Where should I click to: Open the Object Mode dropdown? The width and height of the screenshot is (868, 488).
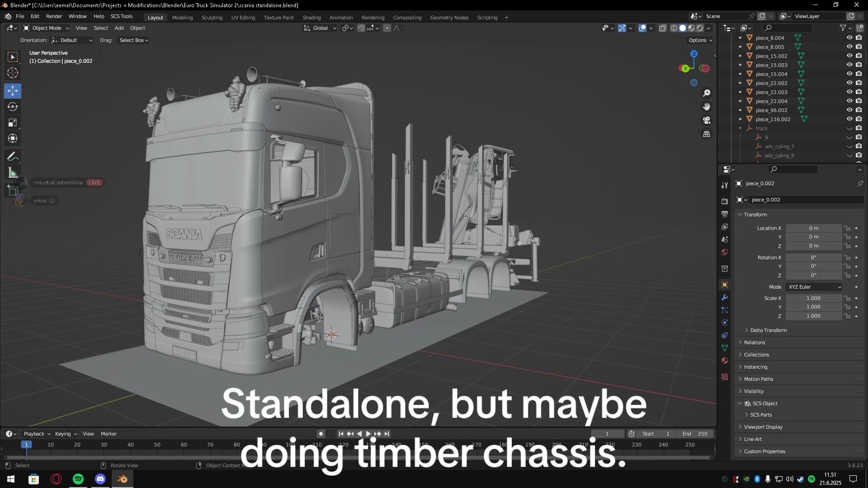click(46, 28)
